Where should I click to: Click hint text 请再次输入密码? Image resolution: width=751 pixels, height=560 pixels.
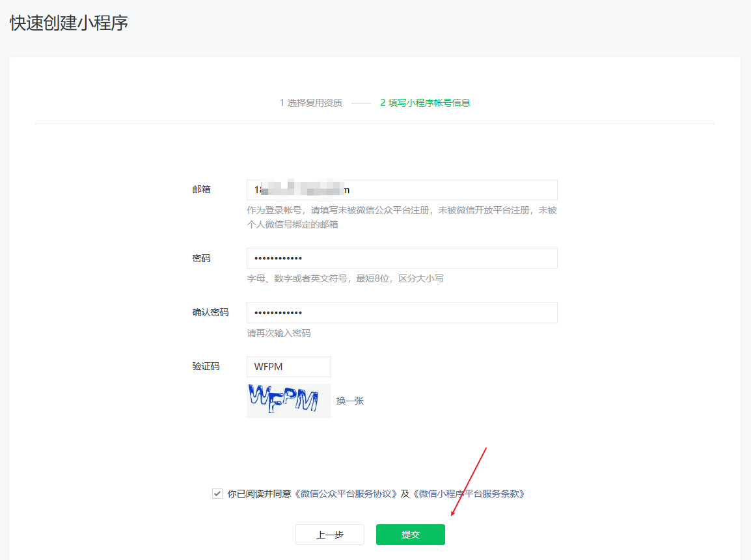(279, 333)
